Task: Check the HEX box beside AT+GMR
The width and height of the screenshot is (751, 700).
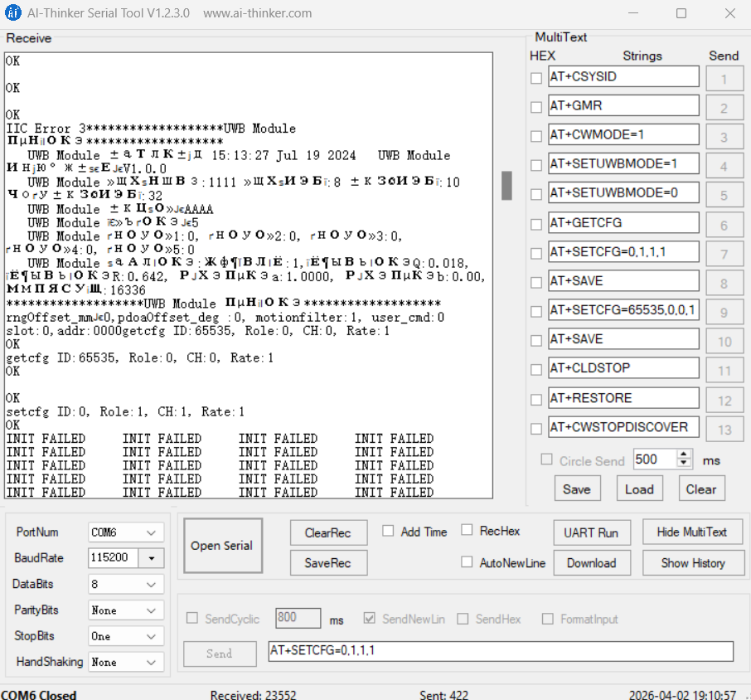Action: coord(536,107)
